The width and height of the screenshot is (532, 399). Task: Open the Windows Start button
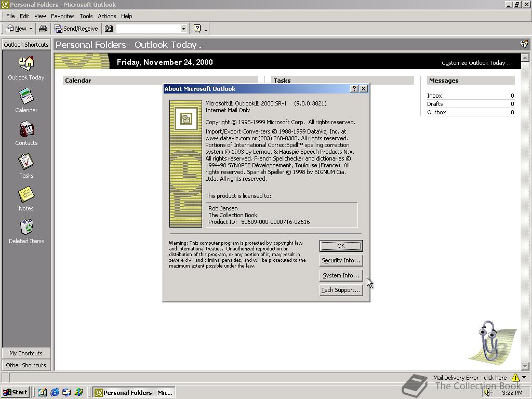click(x=15, y=393)
